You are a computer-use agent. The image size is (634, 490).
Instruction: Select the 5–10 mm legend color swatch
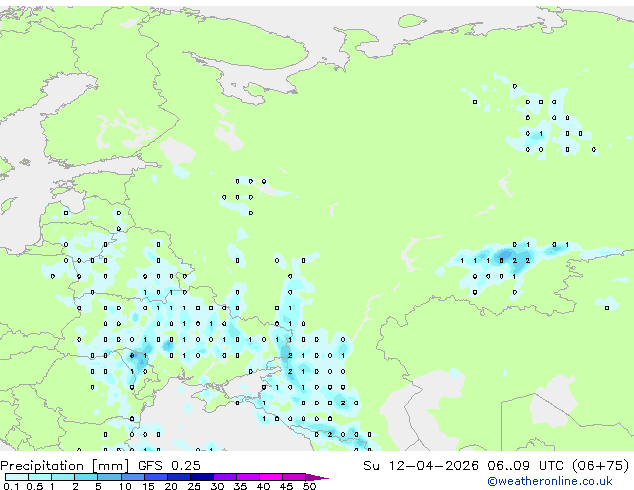[x=110, y=477]
